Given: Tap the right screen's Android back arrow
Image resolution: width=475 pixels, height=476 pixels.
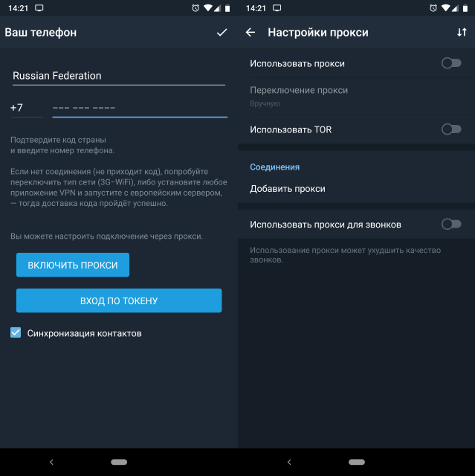Looking at the screenshot, I should [x=289, y=462].
